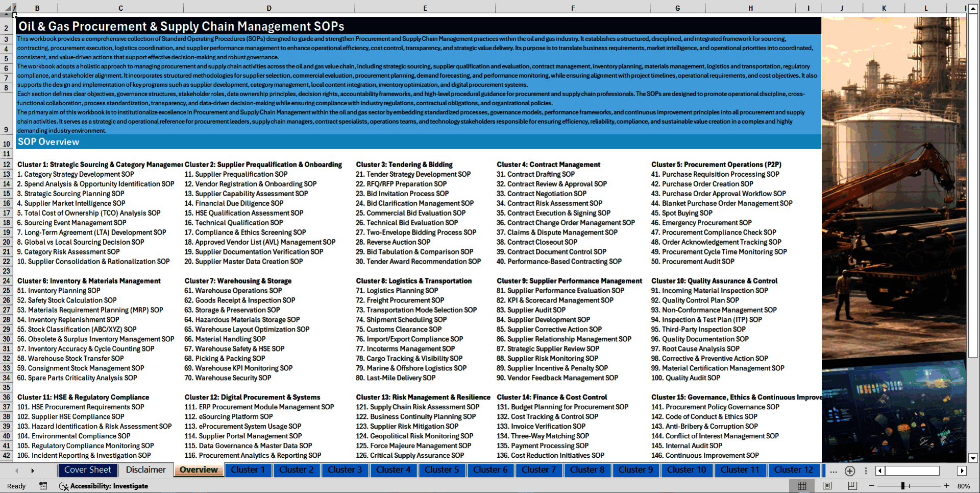The width and height of the screenshot is (980, 493).
Task: Open the Cover Sheet worksheet
Action: 88,470
